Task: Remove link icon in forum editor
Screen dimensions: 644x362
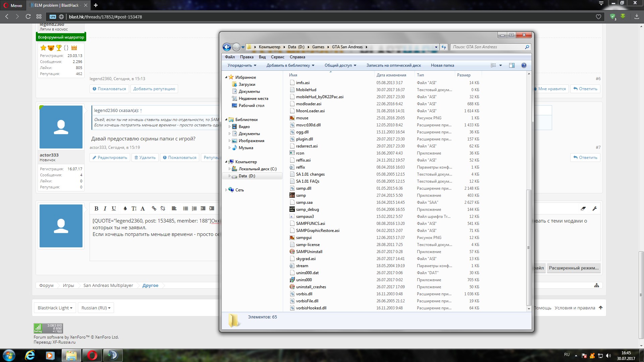Action: pos(163,208)
